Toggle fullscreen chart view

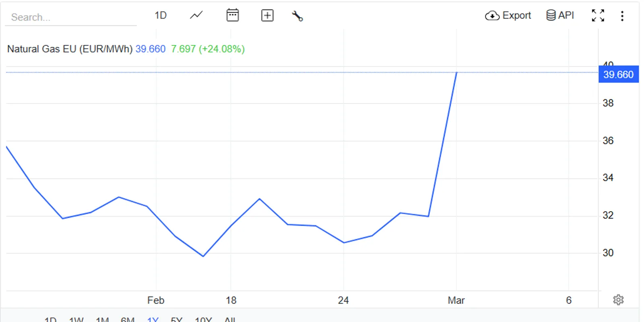click(598, 16)
